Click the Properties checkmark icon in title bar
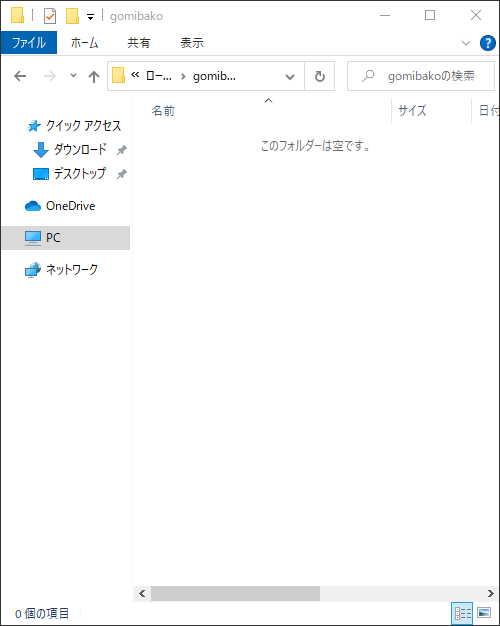500x626 pixels. click(50, 16)
